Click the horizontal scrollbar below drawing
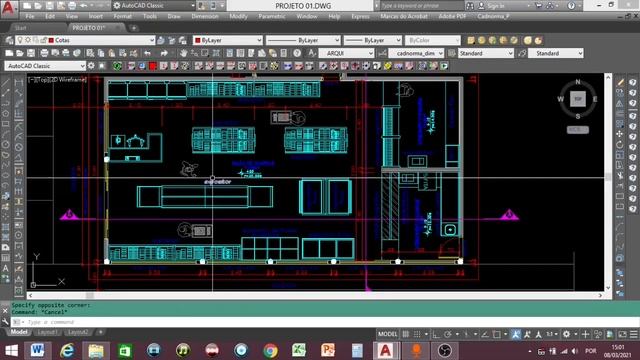 (x=316, y=295)
